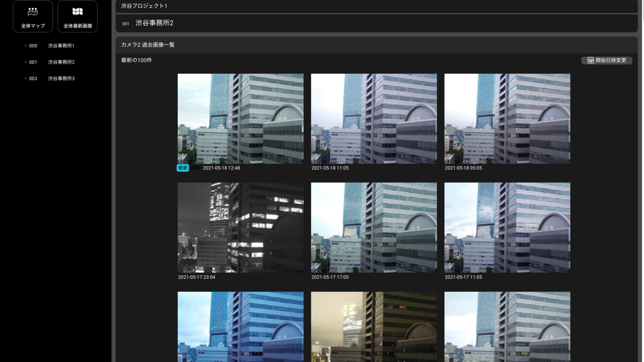This screenshot has height=362, width=644.
Task: Click the 開始日時変更 button
Action: point(606,60)
